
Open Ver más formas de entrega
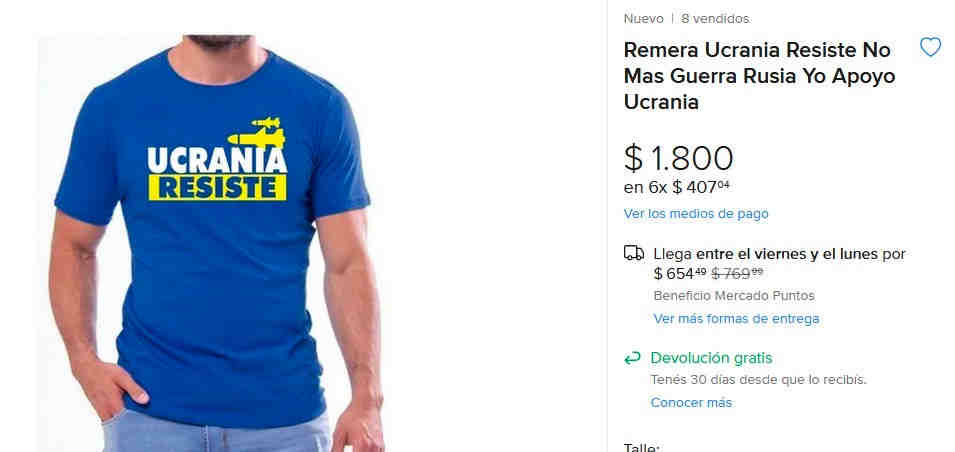click(x=736, y=319)
